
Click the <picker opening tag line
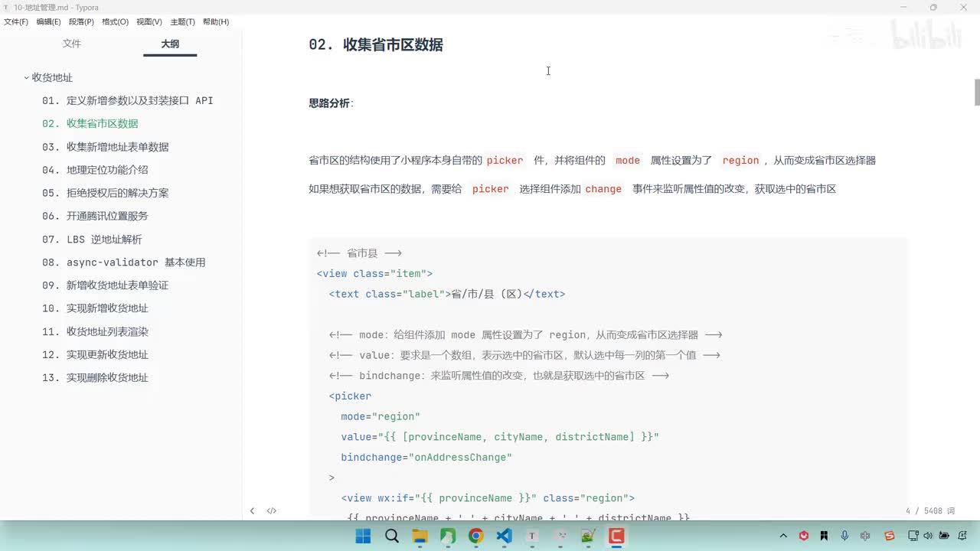click(350, 396)
